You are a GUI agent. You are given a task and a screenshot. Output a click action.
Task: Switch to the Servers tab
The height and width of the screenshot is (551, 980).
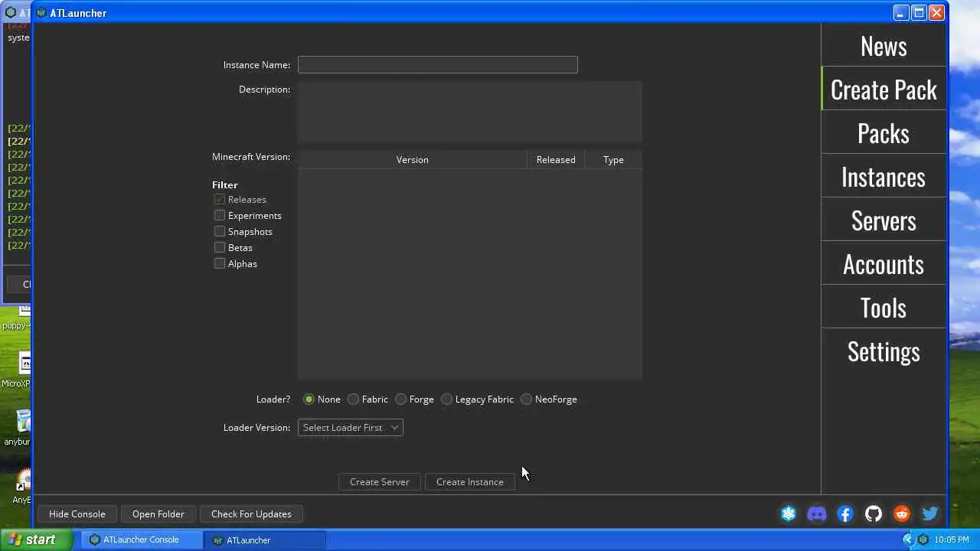[x=884, y=220]
